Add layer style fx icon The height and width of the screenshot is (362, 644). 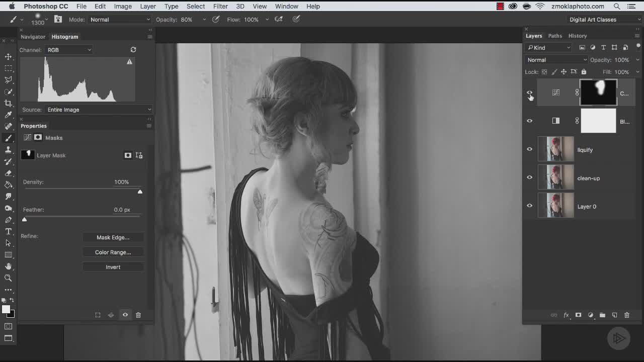point(566,315)
